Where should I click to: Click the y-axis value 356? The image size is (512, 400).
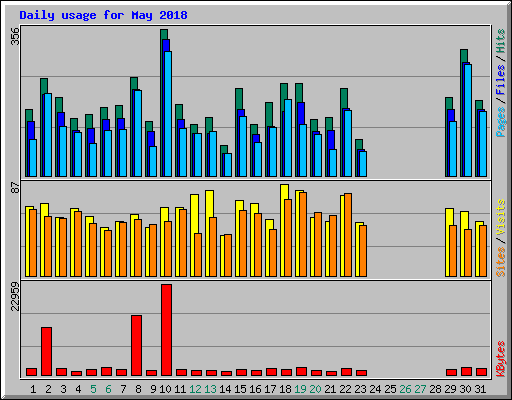click(15, 36)
